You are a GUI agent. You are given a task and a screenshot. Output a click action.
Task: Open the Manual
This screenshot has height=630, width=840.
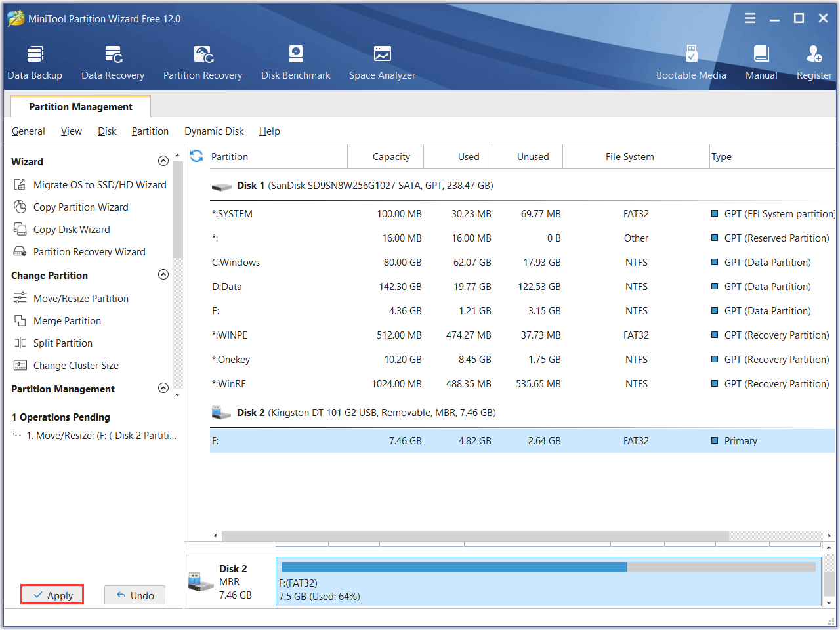pos(761,63)
